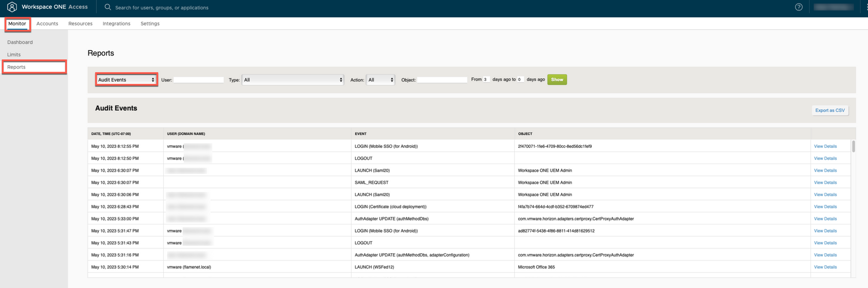Open the help question mark icon
The width and height of the screenshot is (868, 288).
[x=799, y=7]
